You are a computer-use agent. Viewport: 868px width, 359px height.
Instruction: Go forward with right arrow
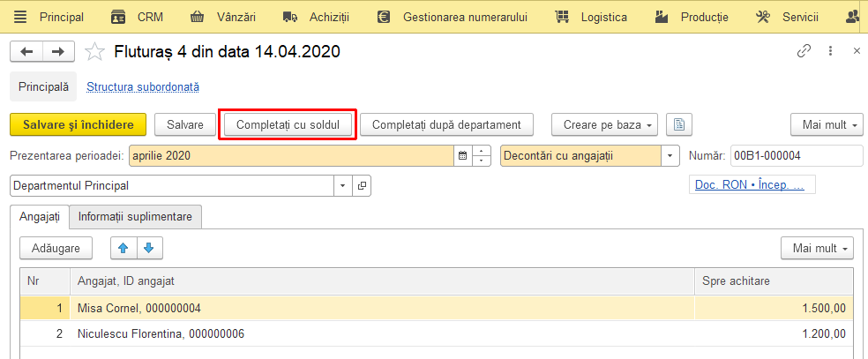click(58, 52)
